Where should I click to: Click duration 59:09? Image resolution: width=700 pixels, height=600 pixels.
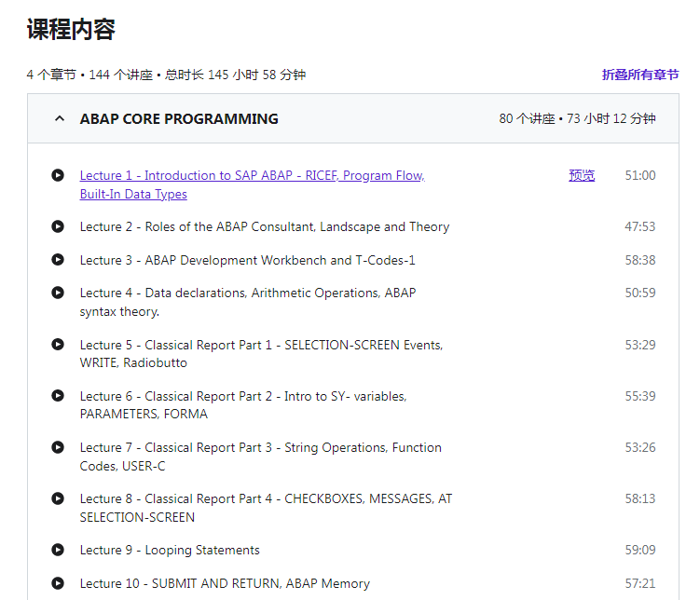click(640, 550)
